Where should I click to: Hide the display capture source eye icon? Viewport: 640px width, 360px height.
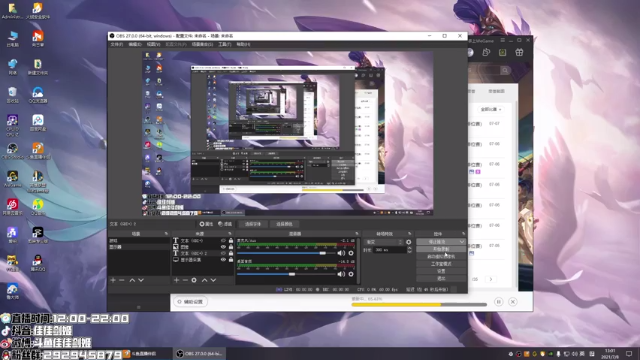(x=223, y=260)
